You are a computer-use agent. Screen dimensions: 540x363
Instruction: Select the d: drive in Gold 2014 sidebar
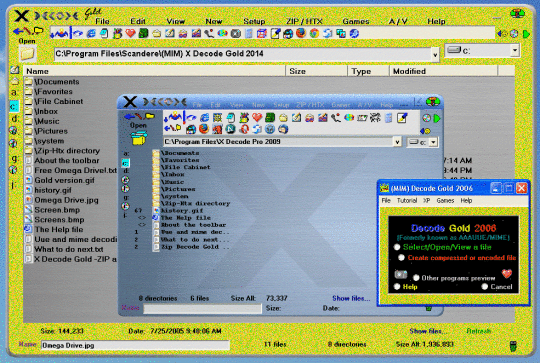[x=14, y=118]
